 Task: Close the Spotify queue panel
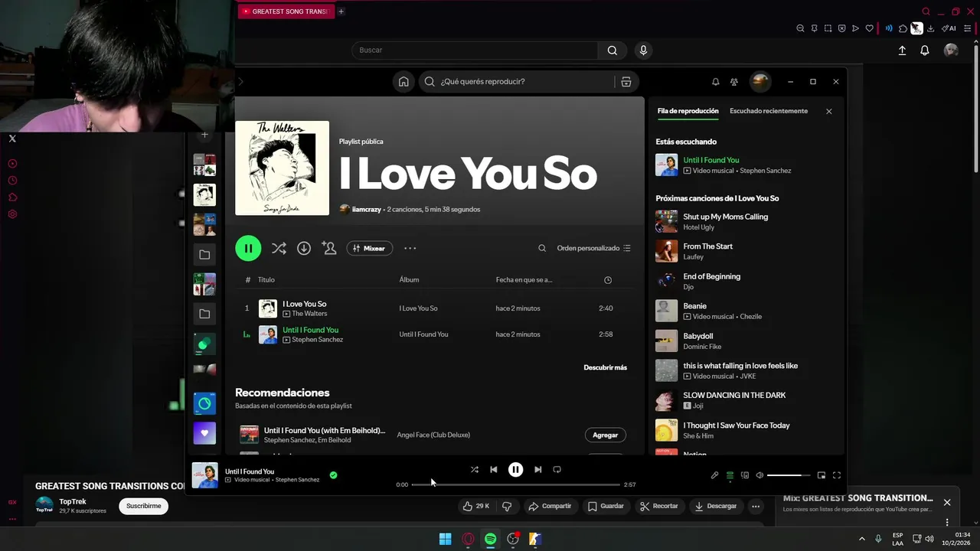828,112
